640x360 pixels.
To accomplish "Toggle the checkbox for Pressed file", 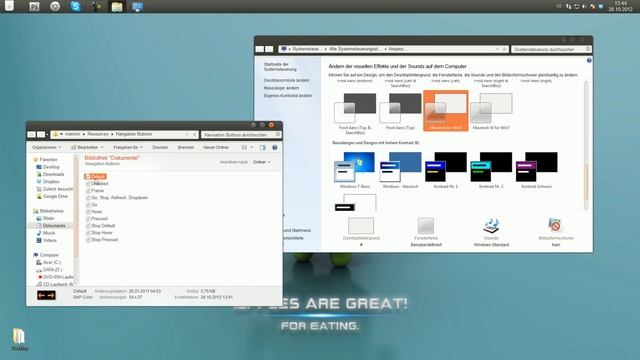I will coord(88,218).
